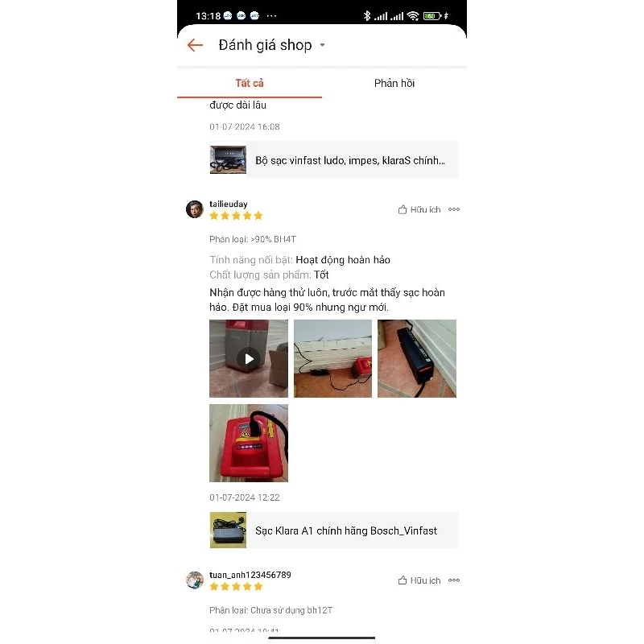Open more options for tuan_anh123456789's review
The width and height of the screenshot is (644, 644).
[x=454, y=580]
